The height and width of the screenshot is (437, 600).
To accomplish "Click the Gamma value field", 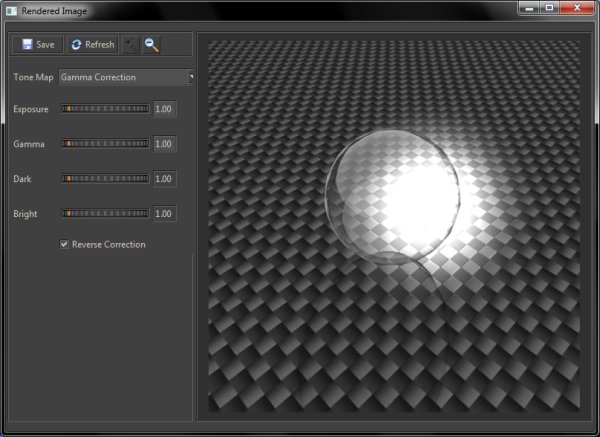I will click(x=165, y=144).
